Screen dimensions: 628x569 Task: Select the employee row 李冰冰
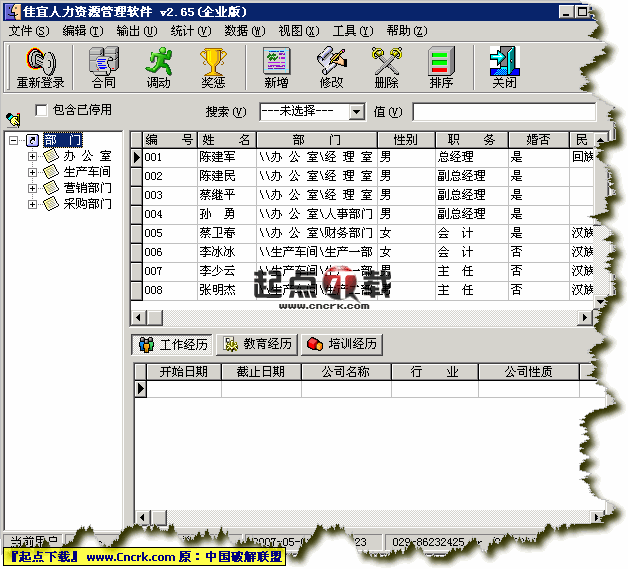362,252
